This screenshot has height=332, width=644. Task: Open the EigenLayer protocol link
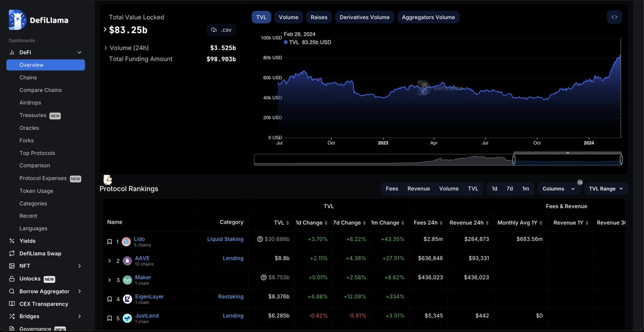click(x=149, y=297)
